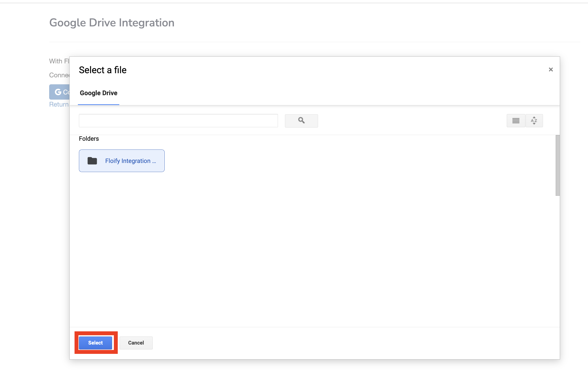This screenshot has height=388, width=588.
Task: Close the Select a file dialog
Action: point(551,70)
